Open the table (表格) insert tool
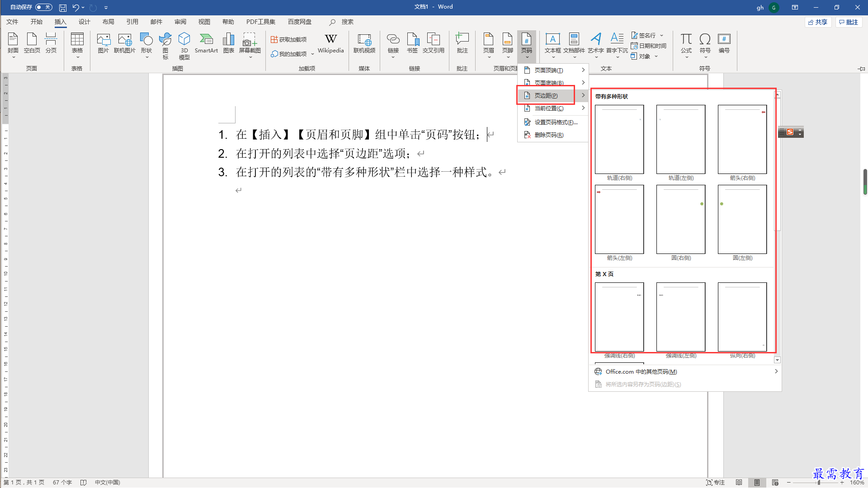868x488 pixels. (x=77, y=45)
